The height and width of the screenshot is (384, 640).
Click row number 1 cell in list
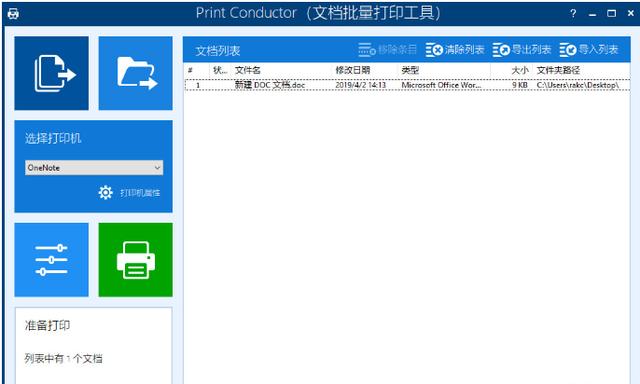(198, 85)
